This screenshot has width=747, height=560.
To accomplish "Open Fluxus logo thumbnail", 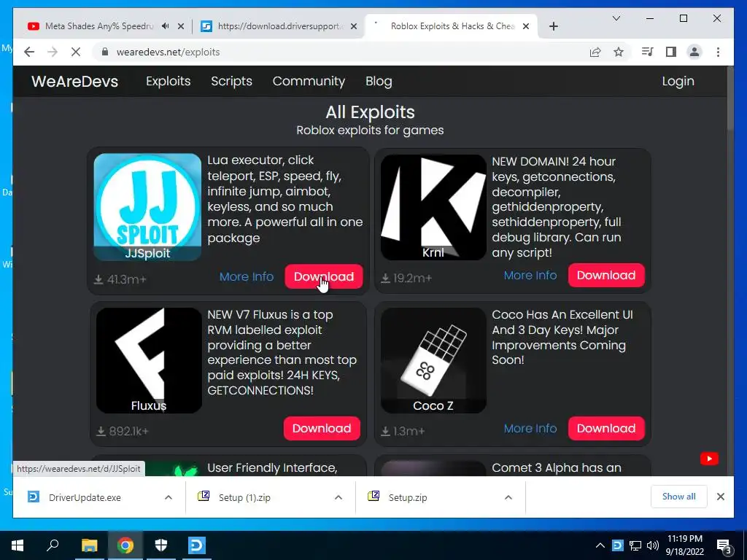I will 149,360.
